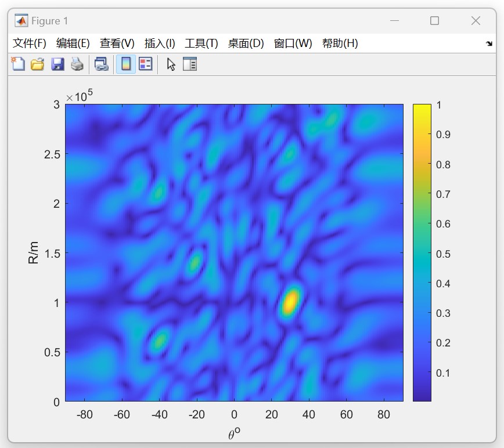This screenshot has width=504, height=448.
Task: Open the Property Inspector icon
Action: point(190,64)
